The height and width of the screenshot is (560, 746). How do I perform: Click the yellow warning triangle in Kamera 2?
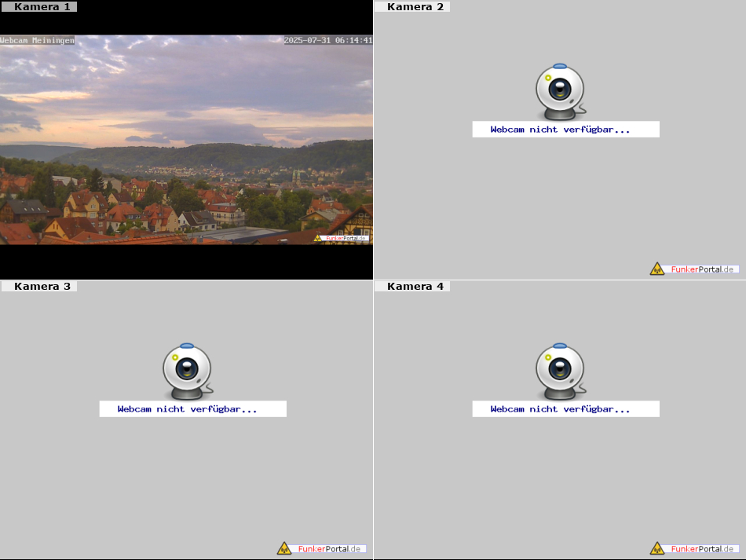click(x=657, y=269)
